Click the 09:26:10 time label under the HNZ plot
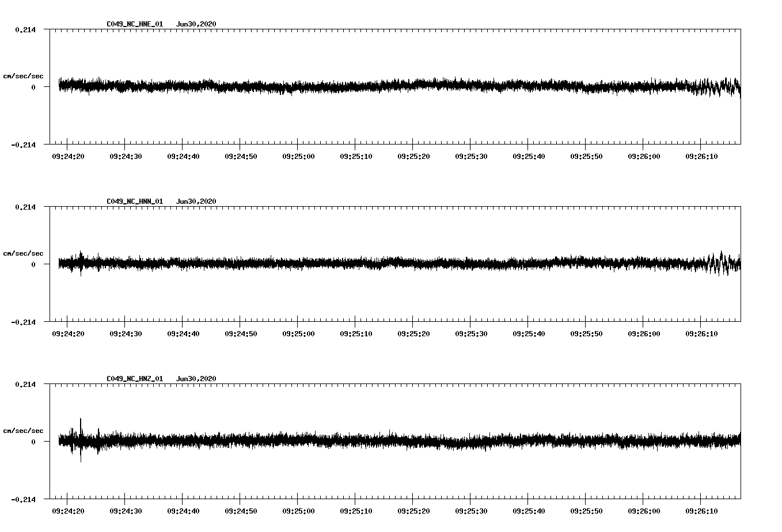Screen dimensions: 782x532 (701, 511)
